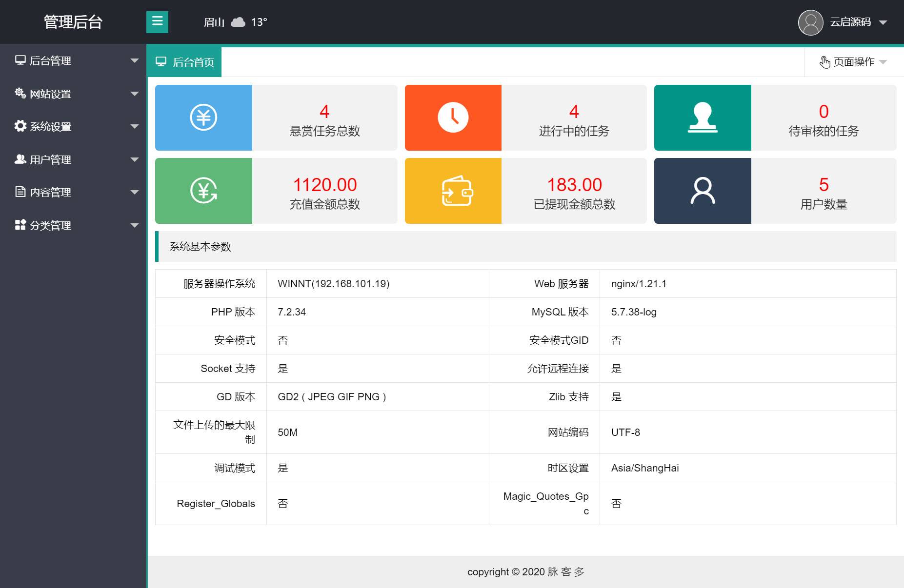Image resolution: width=904 pixels, height=588 pixels.
Task: Click the user silhouette icon on user count card
Action: point(703,190)
